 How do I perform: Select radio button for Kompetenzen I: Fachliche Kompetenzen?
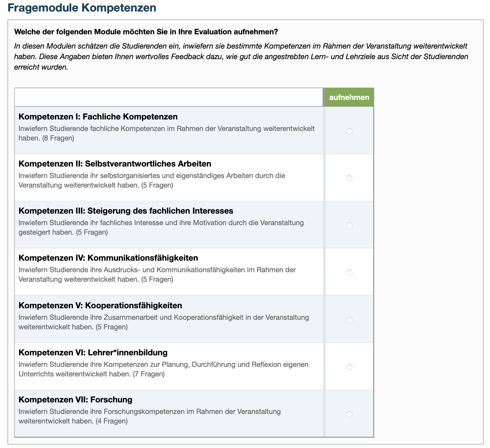click(x=349, y=131)
